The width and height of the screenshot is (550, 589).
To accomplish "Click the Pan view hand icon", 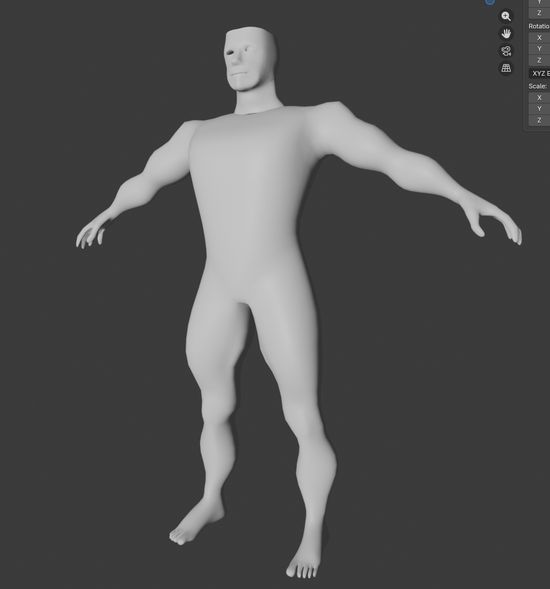I will 506,34.
